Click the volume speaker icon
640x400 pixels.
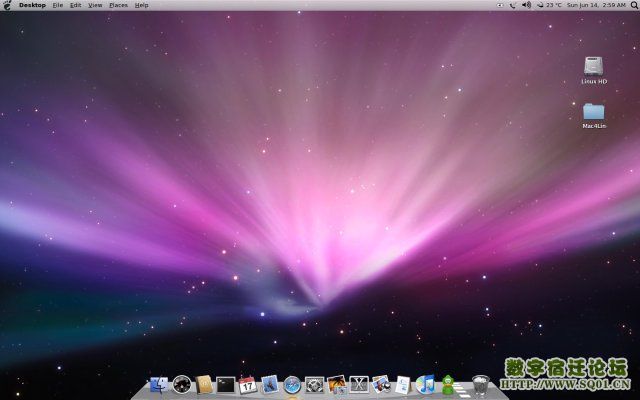(x=527, y=5)
